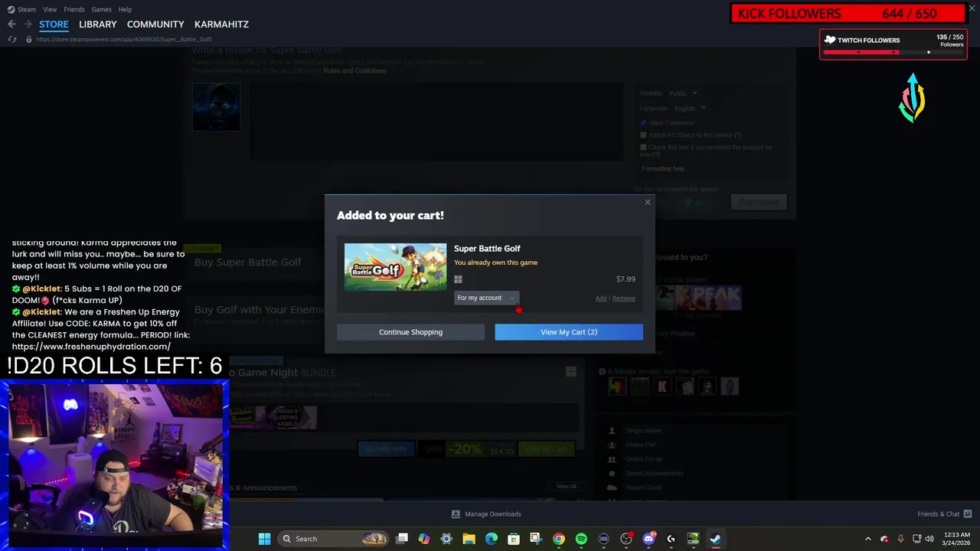
Task: Click the Continue Shopping button
Action: pyautogui.click(x=410, y=332)
